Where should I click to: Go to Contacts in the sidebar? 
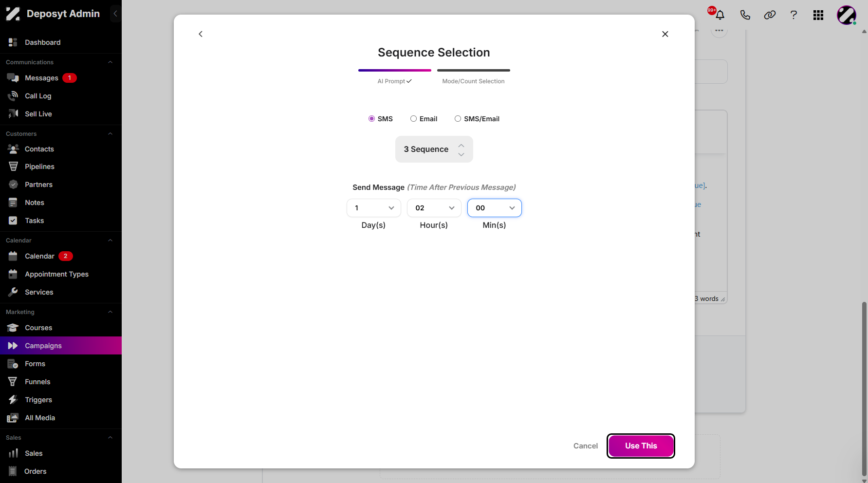[61, 149]
